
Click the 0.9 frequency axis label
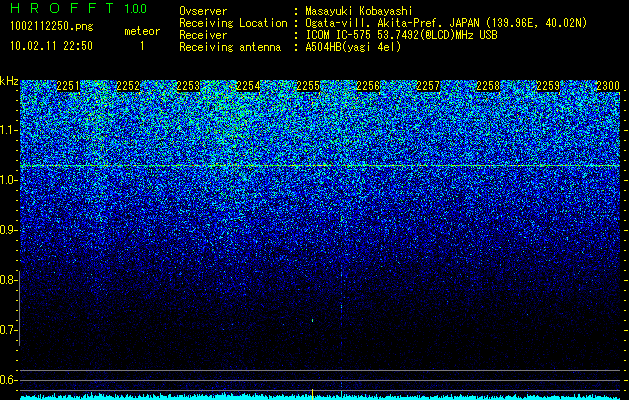point(7,230)
